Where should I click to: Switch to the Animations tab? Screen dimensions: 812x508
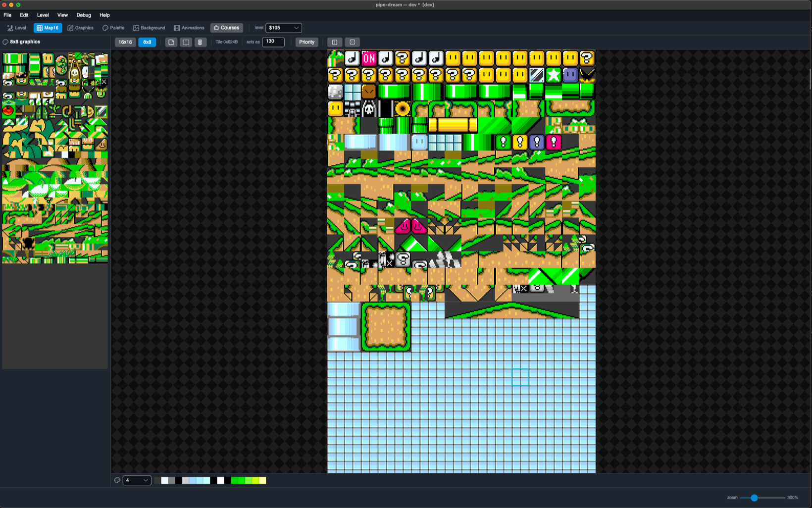[189, 28]
